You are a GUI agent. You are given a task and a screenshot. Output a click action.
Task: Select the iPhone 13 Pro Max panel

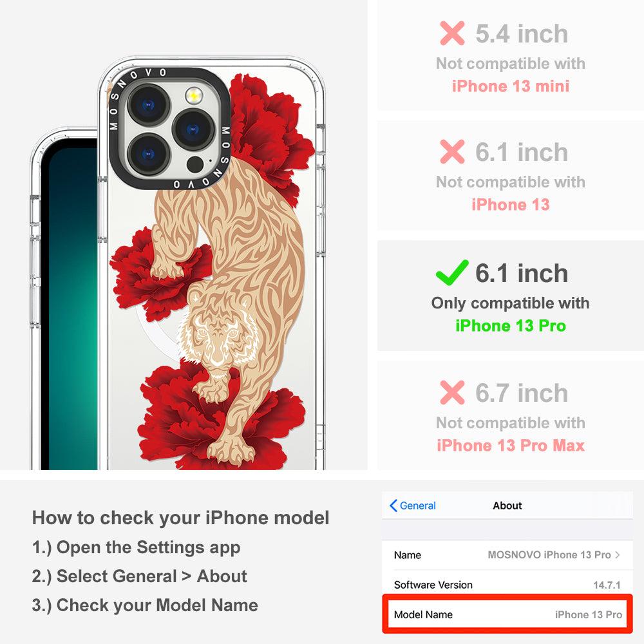(510, 415)
